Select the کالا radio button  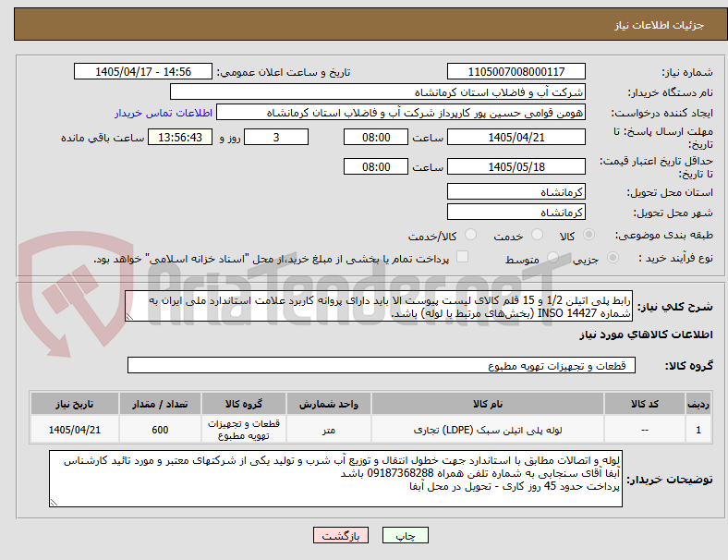588,235
